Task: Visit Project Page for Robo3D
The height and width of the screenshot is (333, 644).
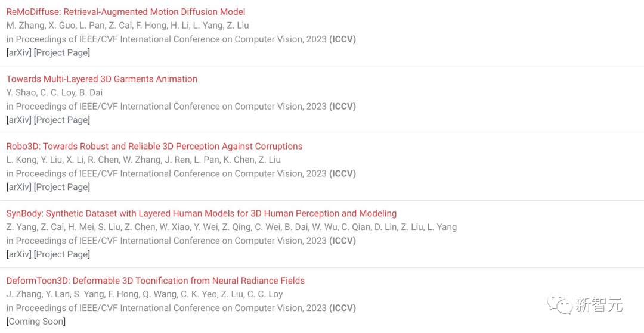Action: [62, 187]
